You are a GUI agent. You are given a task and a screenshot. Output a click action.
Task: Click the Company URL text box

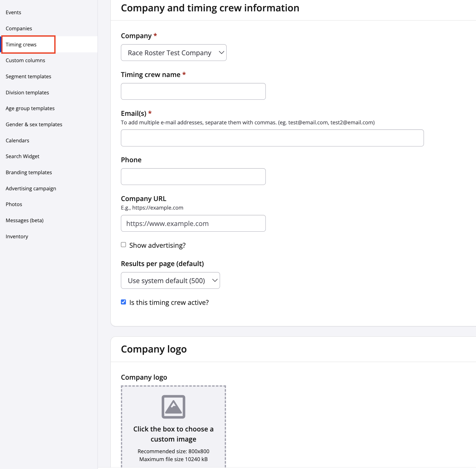(x=193, y=223)
